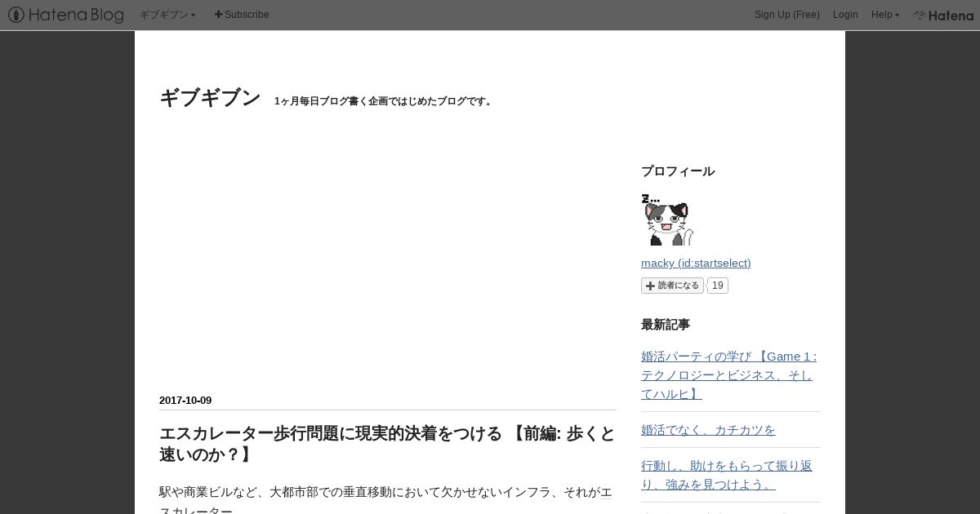Open the エスカレーター歩行問題 article title
980x514 pixels.
(x=387, y=444)
